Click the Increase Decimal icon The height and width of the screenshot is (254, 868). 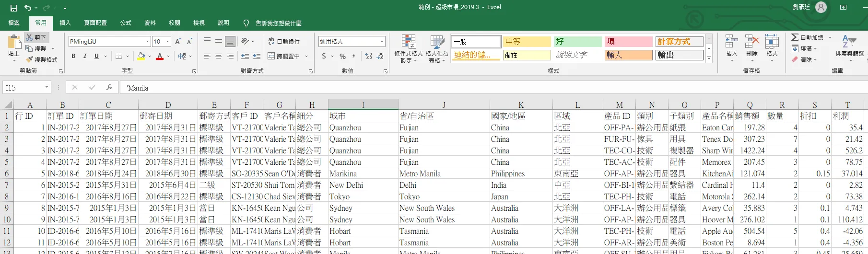[368, 56]
